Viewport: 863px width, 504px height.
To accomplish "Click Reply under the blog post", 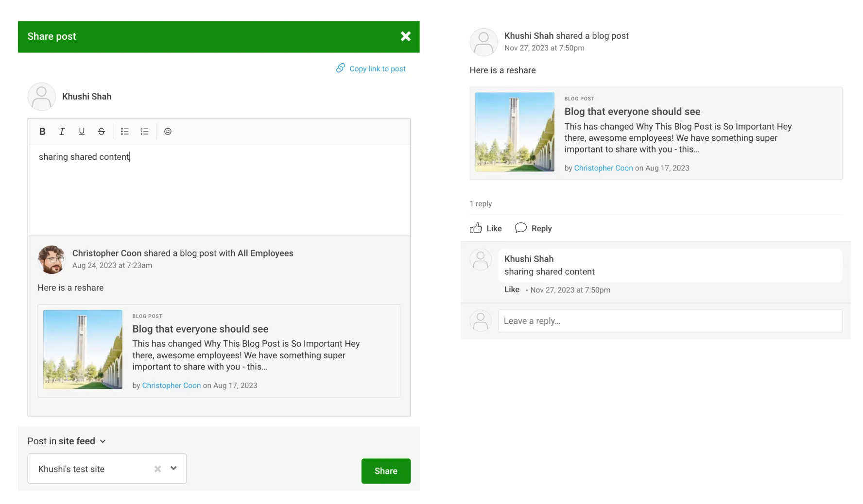I will (x=534, y=228).
